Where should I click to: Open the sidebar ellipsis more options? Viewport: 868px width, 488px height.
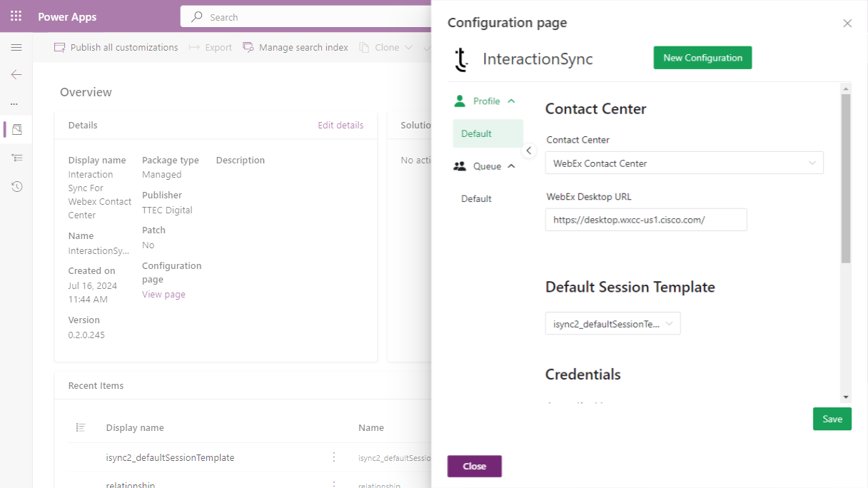14,103
